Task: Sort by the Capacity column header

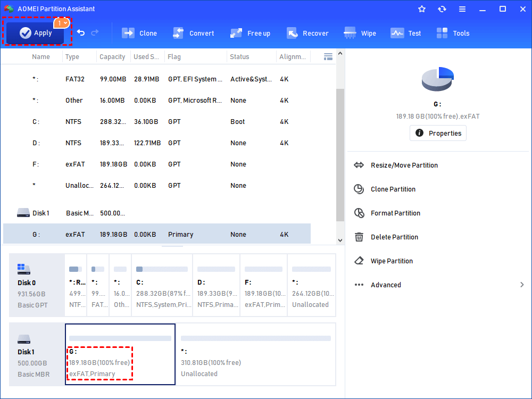Action: [112, 57]
